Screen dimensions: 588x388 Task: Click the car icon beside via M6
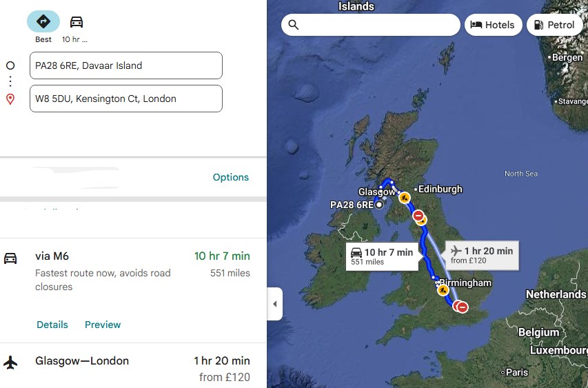tap(10, 258)
